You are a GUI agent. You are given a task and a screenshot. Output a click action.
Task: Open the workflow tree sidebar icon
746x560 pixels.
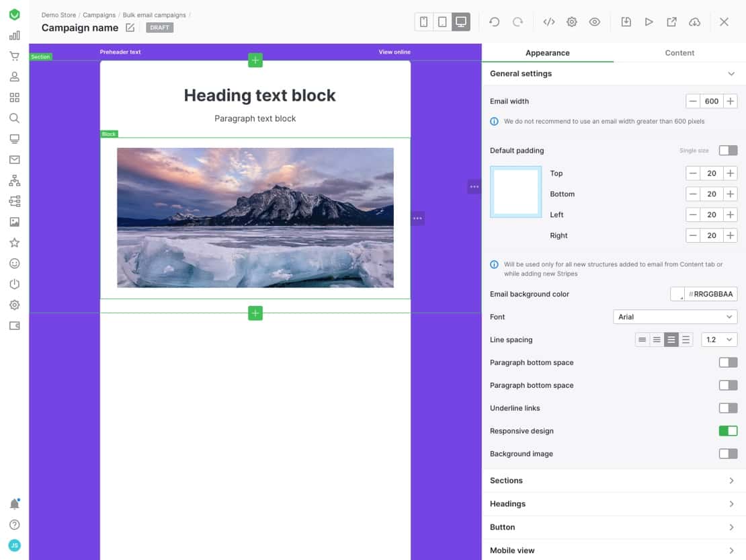[14, 201]
